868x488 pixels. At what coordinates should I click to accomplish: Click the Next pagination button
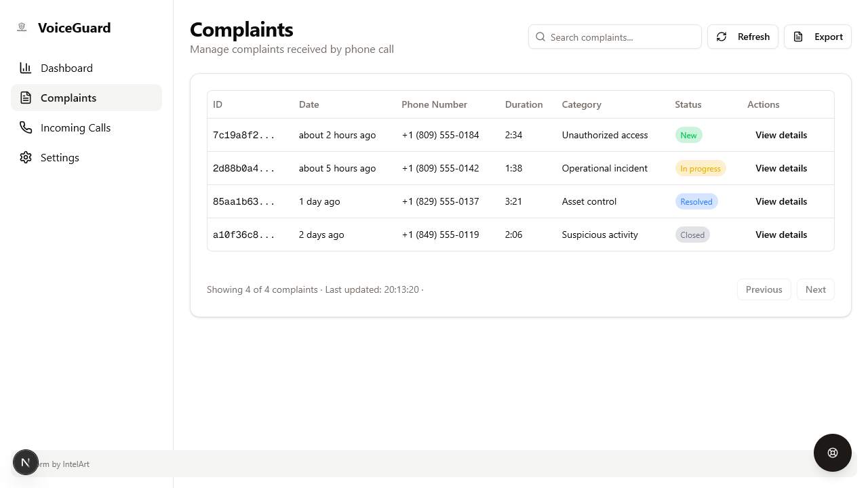[816, 289]
